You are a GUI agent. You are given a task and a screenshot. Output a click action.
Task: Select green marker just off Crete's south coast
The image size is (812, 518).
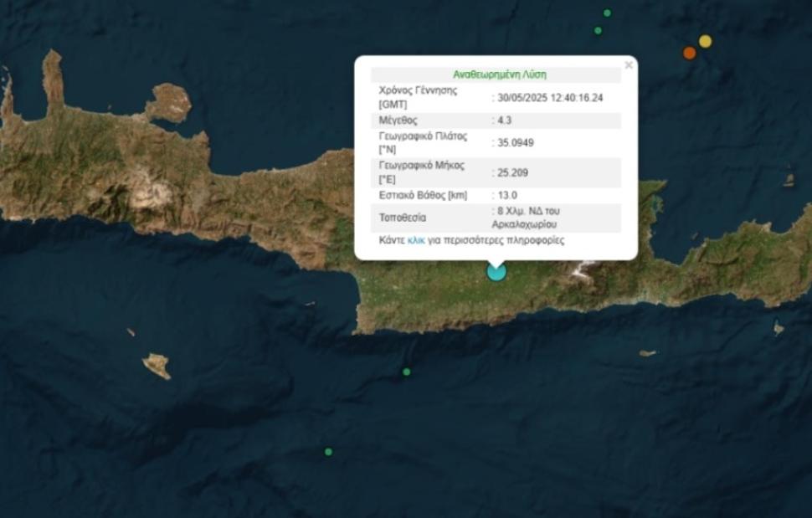[x=407, y=372]
